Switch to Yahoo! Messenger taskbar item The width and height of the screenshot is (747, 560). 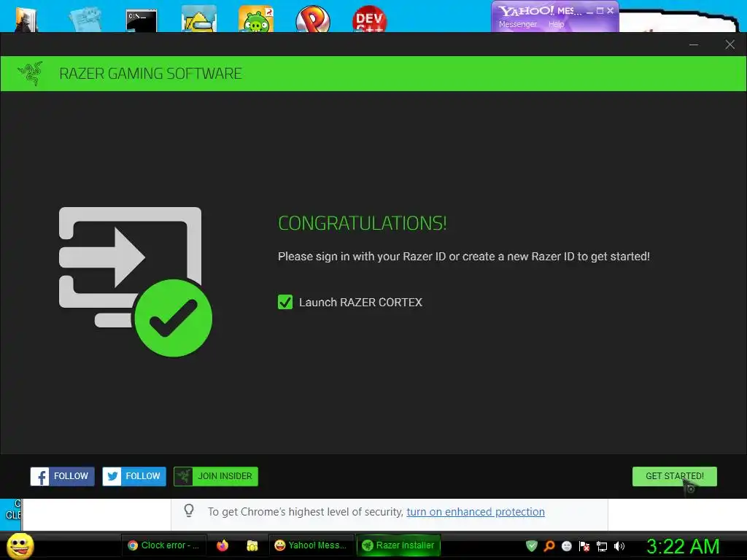point(311,545)
